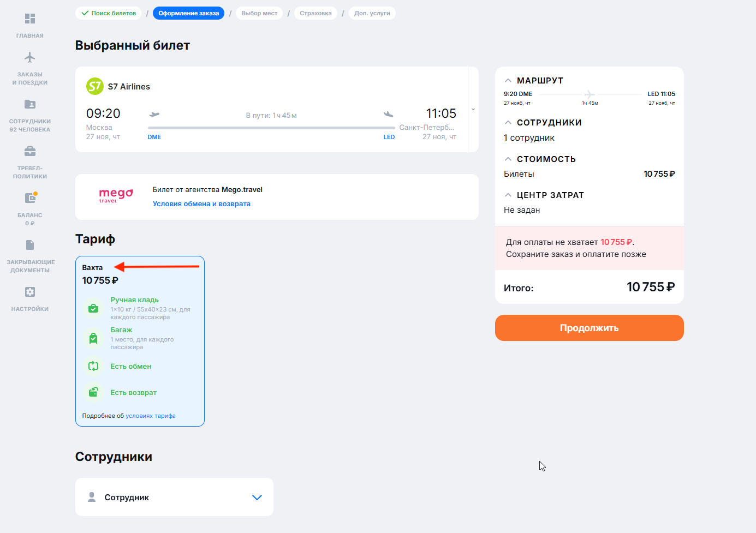Open the Баланс wallet icon
The image size is (756, 533).
click(30, 198)
